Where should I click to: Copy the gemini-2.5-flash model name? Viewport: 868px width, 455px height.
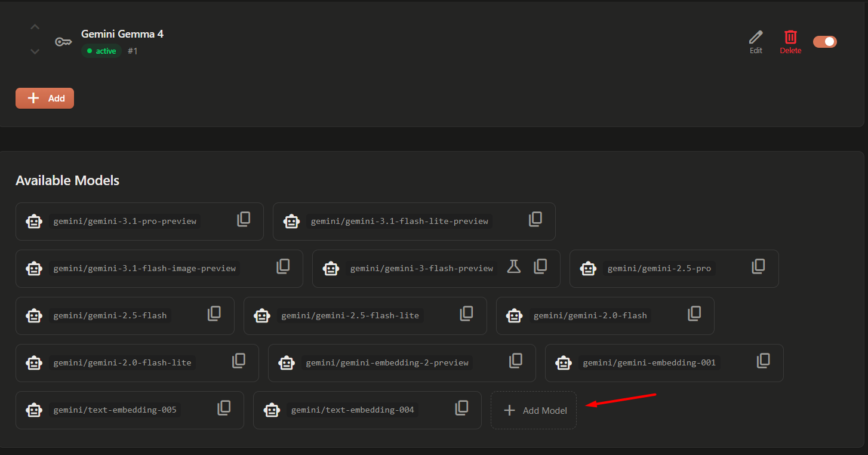point(214,314)
